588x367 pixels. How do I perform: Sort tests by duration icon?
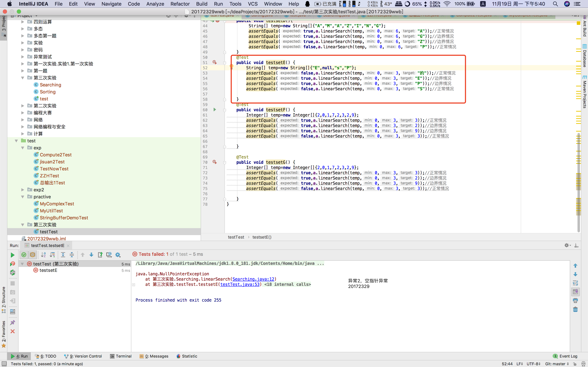(x=52, y=255)
